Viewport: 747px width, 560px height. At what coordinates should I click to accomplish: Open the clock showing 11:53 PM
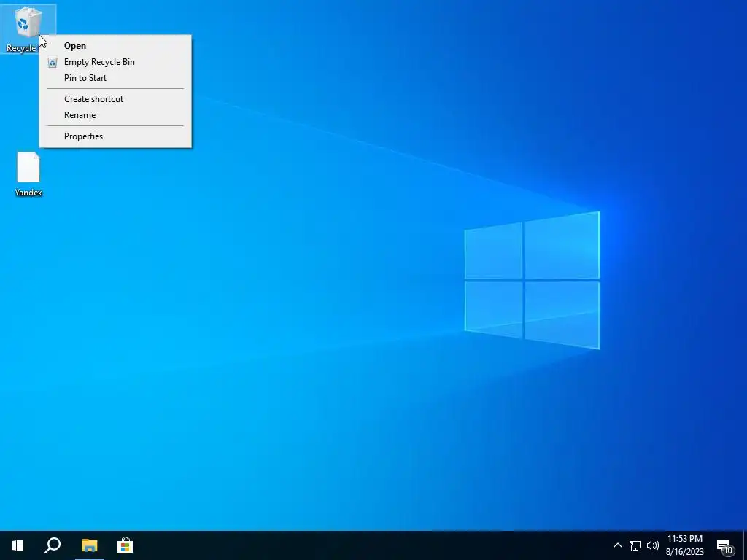click(x=684, y=545)
